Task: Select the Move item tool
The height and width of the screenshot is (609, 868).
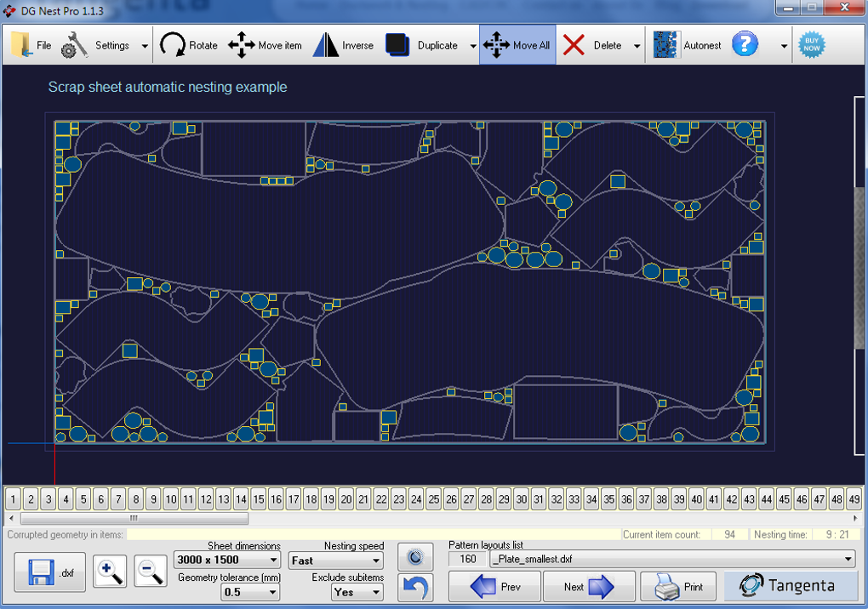Action: 242,45
